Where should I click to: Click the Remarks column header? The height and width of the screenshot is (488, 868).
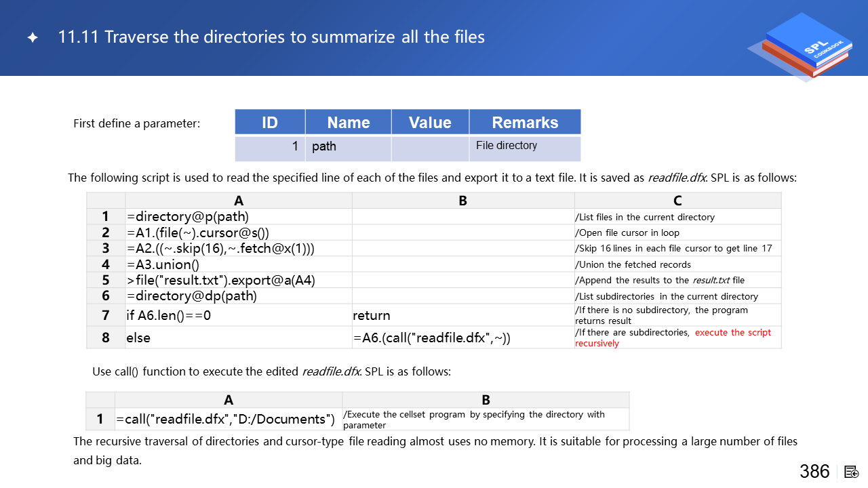(525, 122)
